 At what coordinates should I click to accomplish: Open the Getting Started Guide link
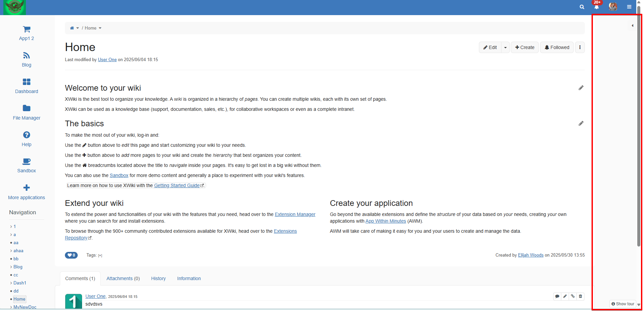177,185
